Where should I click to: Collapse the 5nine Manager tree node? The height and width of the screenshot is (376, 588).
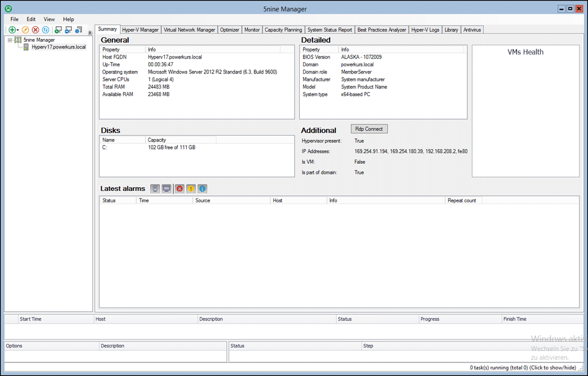10,40
